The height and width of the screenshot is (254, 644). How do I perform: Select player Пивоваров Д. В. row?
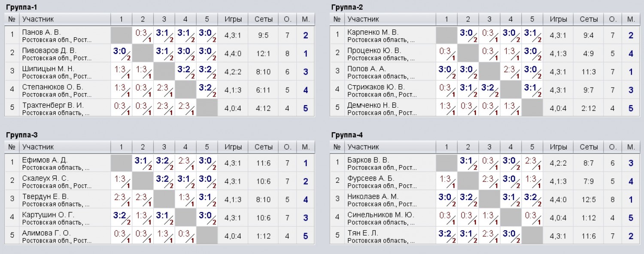click(160, 54)
